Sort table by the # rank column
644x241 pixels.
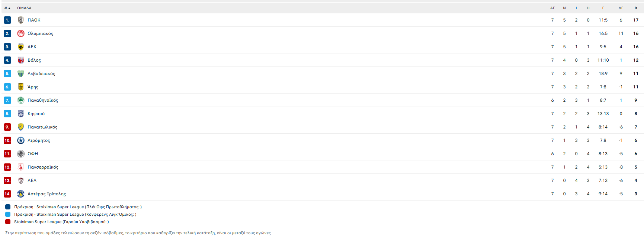click(7, 8)
